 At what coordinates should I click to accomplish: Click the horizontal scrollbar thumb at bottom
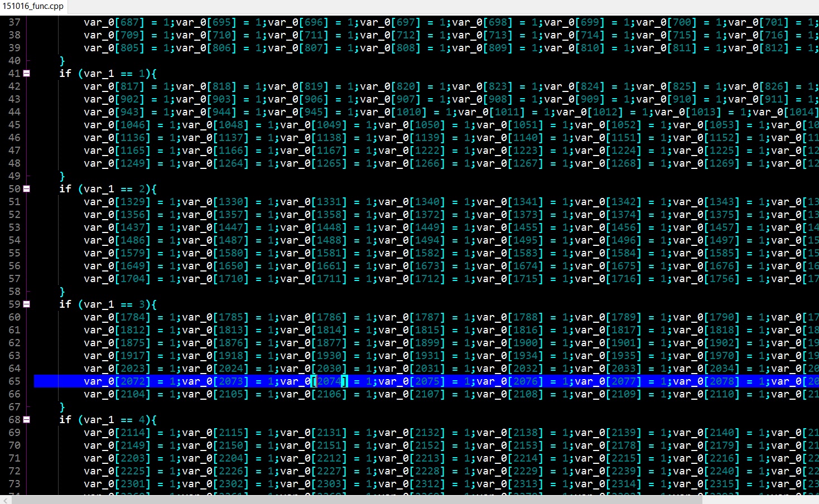(x=357, y=500)
